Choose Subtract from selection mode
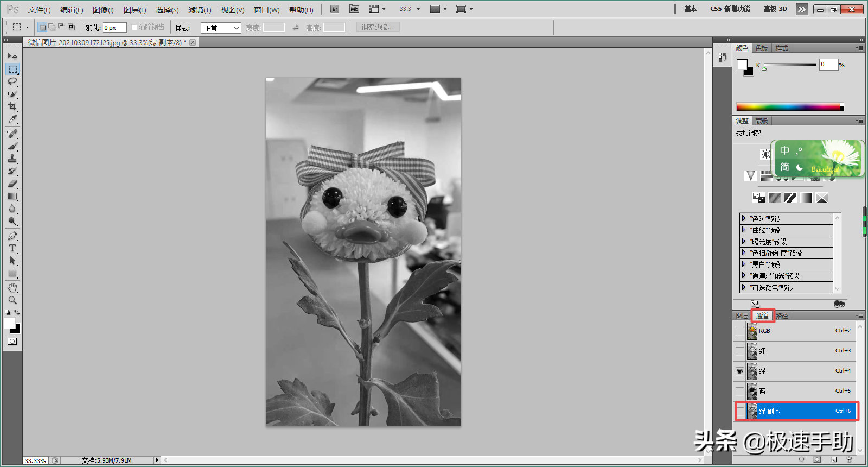The height and width of the screenshot is (467, 868). (61, 27)
